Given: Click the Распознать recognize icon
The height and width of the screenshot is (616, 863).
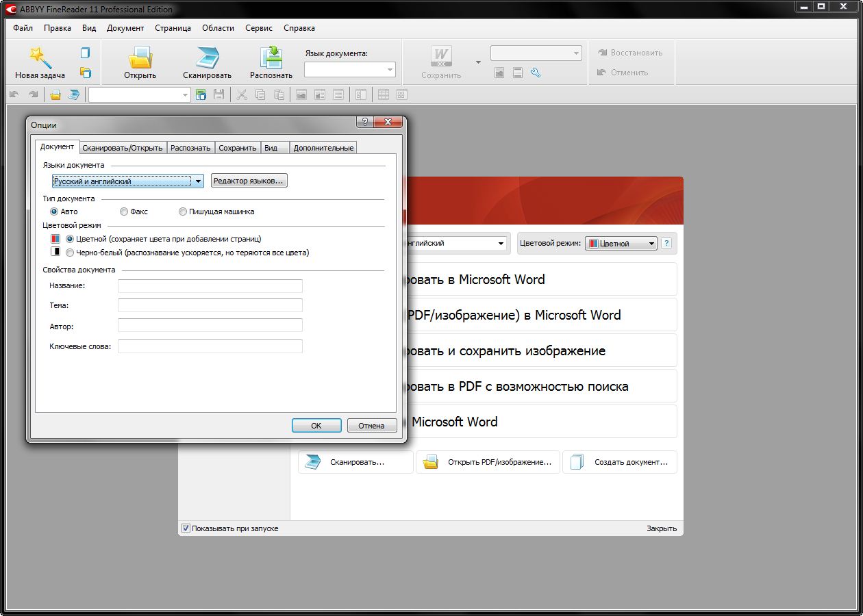Looking at the screenshot, I should (271, 57).
